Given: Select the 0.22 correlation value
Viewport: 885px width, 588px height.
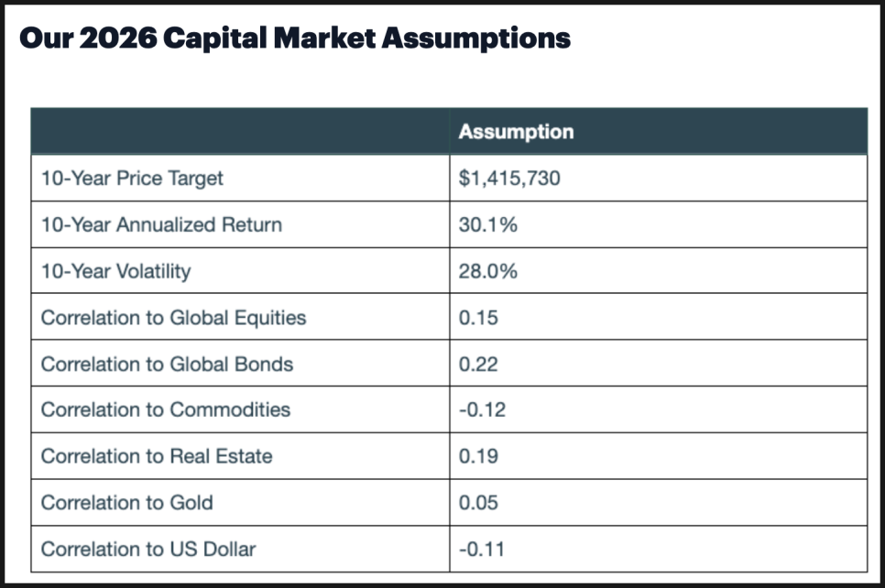Looking at the screenshot, I should point(478,364).
